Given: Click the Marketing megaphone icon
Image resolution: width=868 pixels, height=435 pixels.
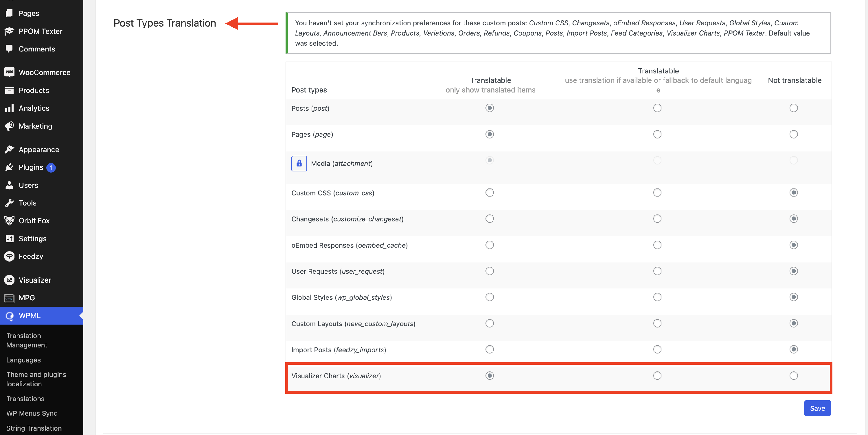Looking at the screenshot, I should (10, 126).
